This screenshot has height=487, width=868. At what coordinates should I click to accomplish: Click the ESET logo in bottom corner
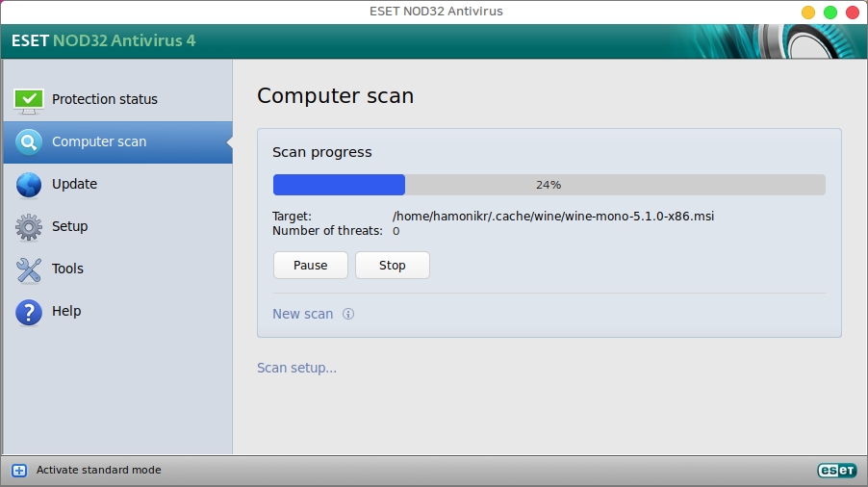(x=836, y=471)
